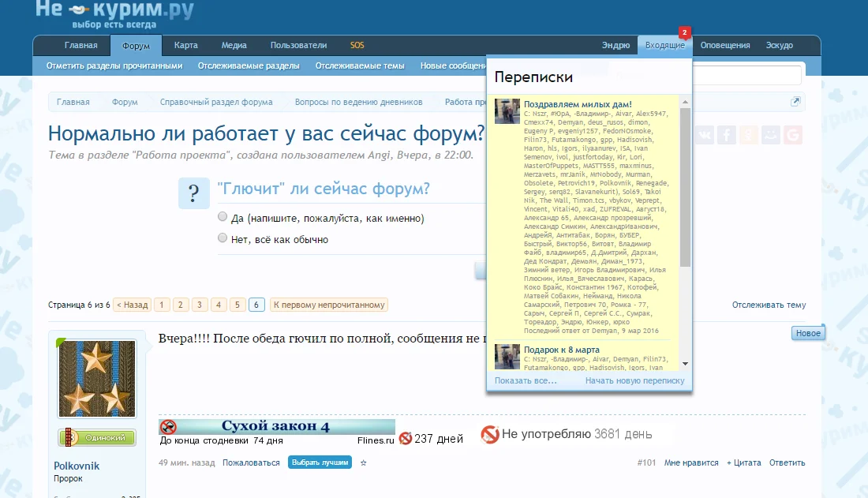Switch to the Форум tab
868x498 pixels.
pos(136,45)
